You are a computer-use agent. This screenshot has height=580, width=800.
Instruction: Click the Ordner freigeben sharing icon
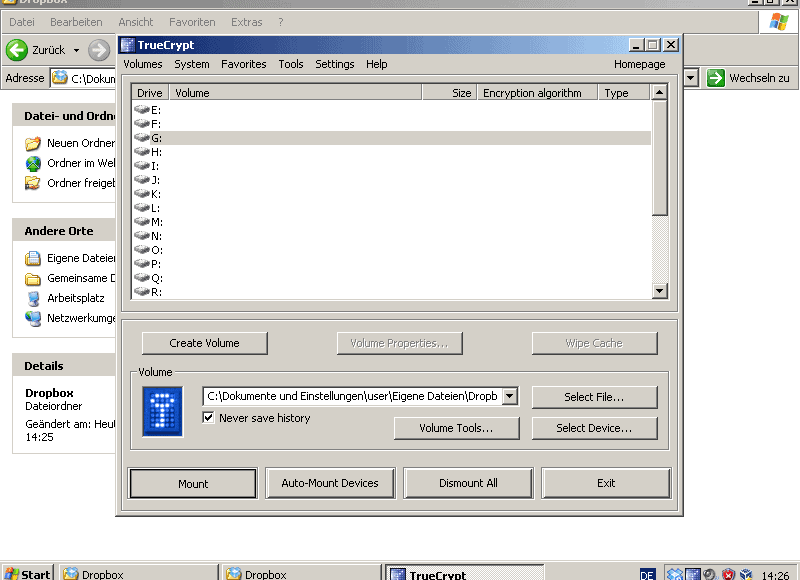[33, 183]
